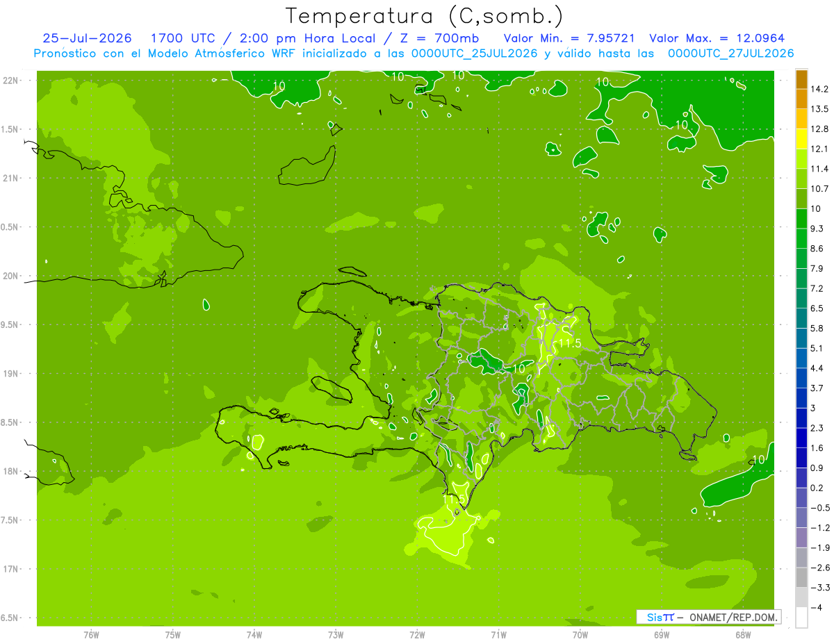
Task: Click the '12.1' colorbar value
Action: 819,149
